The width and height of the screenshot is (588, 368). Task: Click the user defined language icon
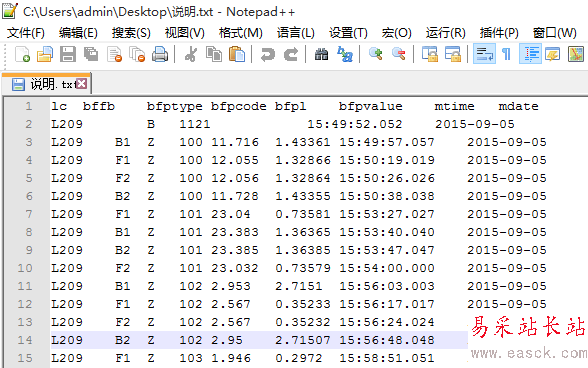(x=552, y=54)
